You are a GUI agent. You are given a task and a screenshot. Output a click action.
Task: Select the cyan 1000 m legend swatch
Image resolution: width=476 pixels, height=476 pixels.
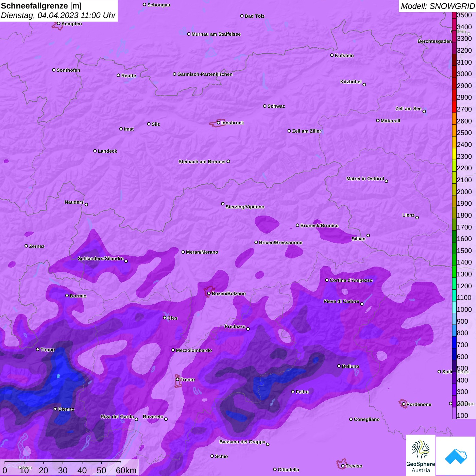coord(454,307)
